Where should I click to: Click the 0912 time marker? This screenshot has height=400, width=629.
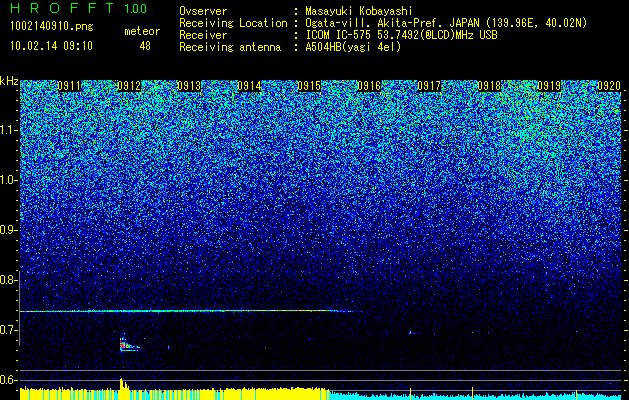129,86
